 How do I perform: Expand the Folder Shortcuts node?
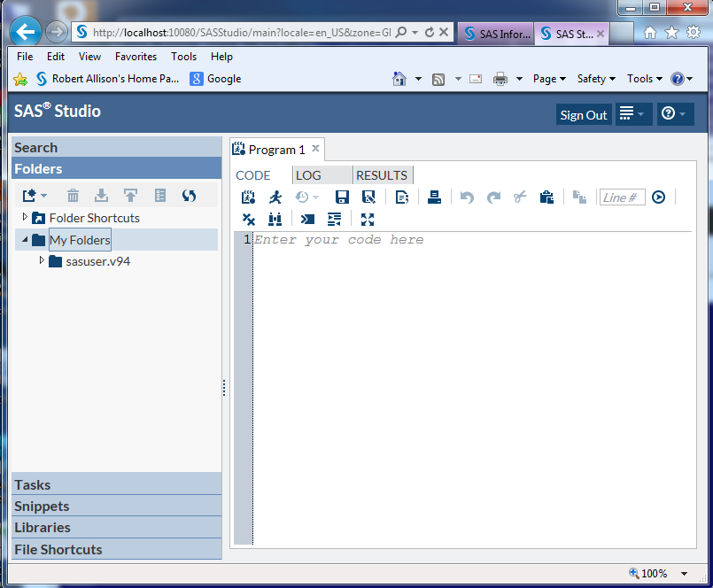coord(25,218)
